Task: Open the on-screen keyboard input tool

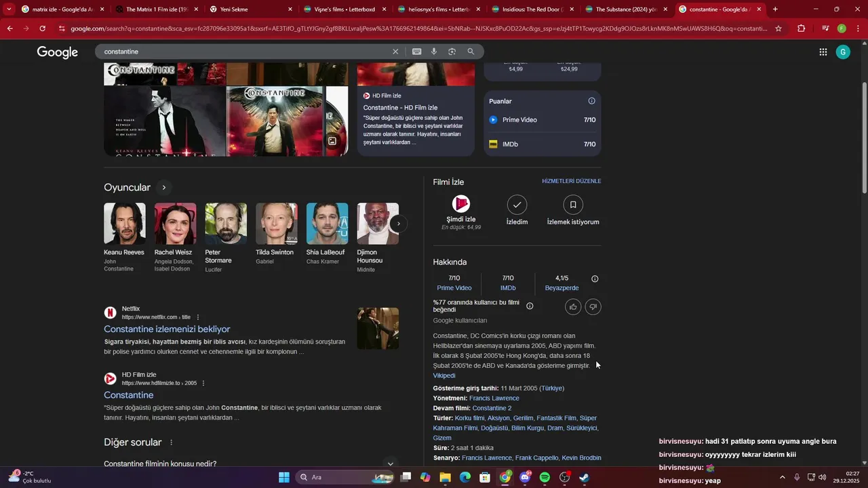Action: click(416, 52)
